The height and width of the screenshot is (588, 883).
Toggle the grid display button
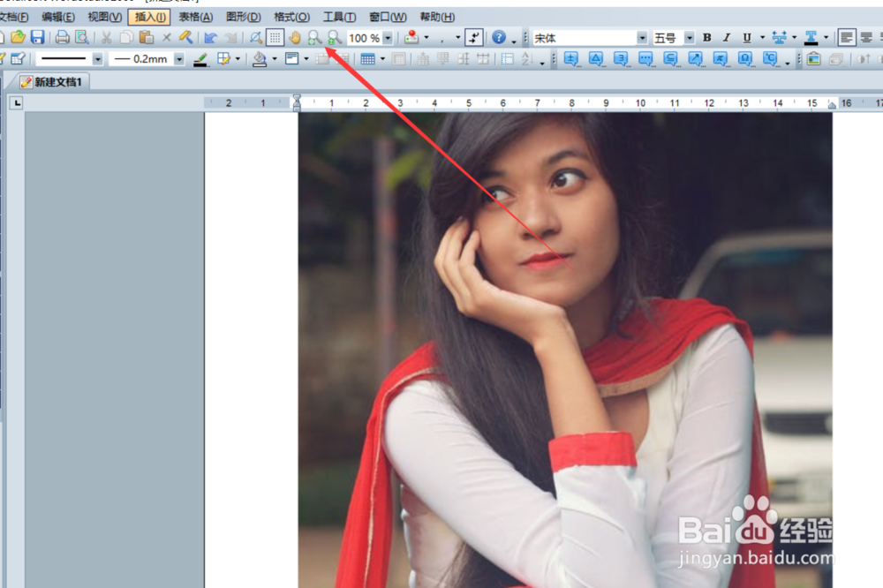[x=275, y=38]
